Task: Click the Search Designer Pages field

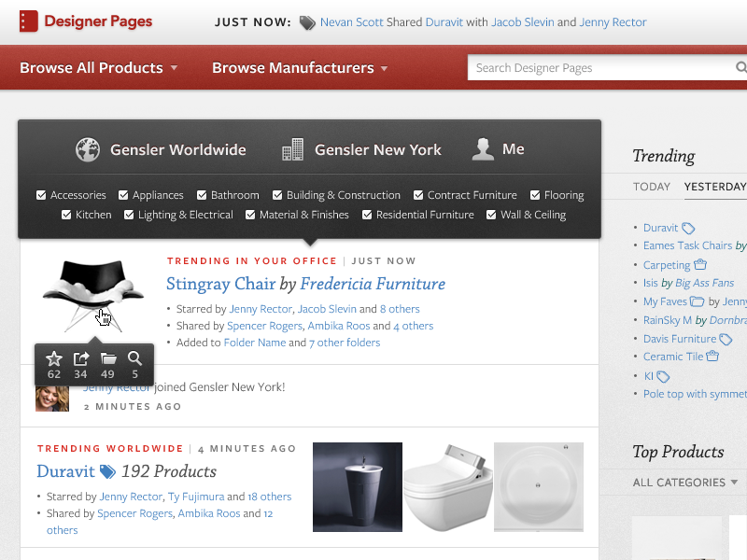Action: (605, 67)
